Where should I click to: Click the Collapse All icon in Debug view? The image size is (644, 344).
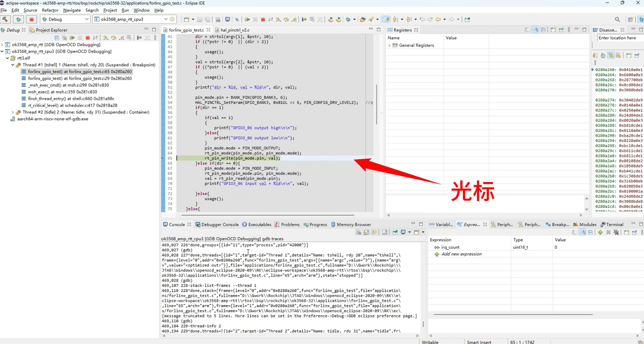pos(57,38)
